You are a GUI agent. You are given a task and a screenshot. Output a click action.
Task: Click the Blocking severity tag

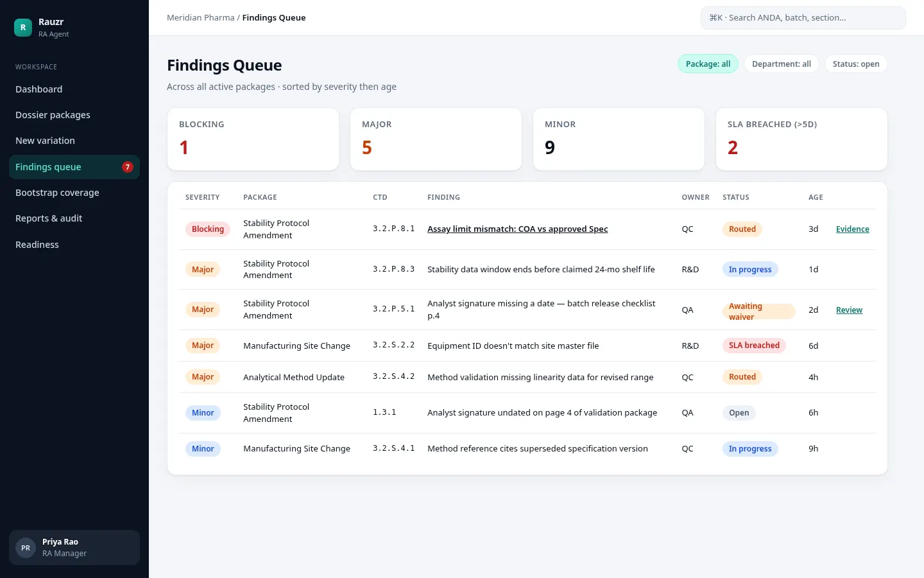tap(208, 229)
